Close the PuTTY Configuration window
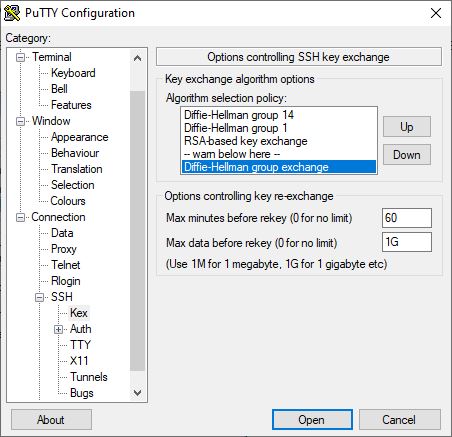The width and height of the screenshot is (452, 437). [x=436, y=13]
